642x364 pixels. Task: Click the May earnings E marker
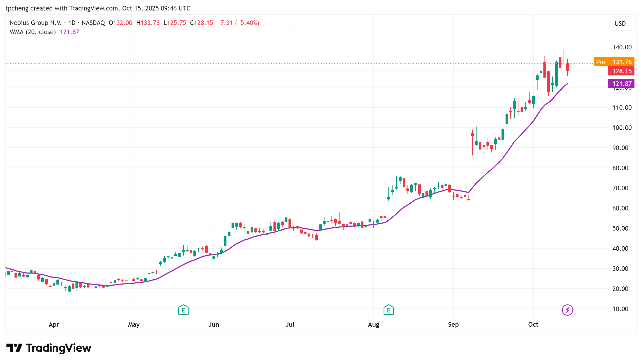click(x=183, y=310)
